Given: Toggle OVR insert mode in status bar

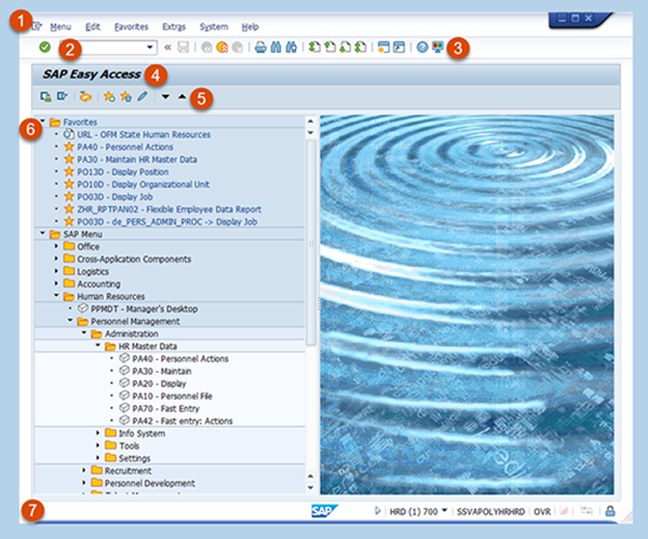Looking at the screenshot, I should (542, 512).
